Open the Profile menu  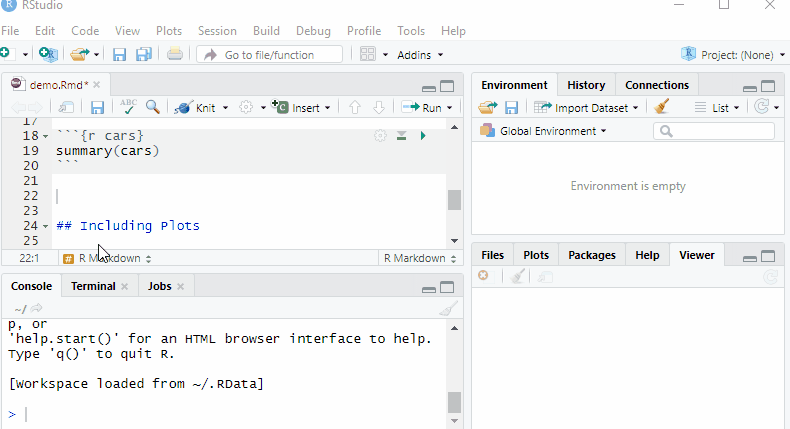[364, 31]
